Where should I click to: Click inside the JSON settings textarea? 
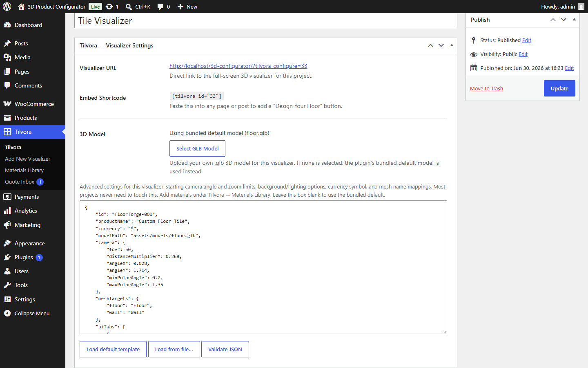(x=263, y=267)
